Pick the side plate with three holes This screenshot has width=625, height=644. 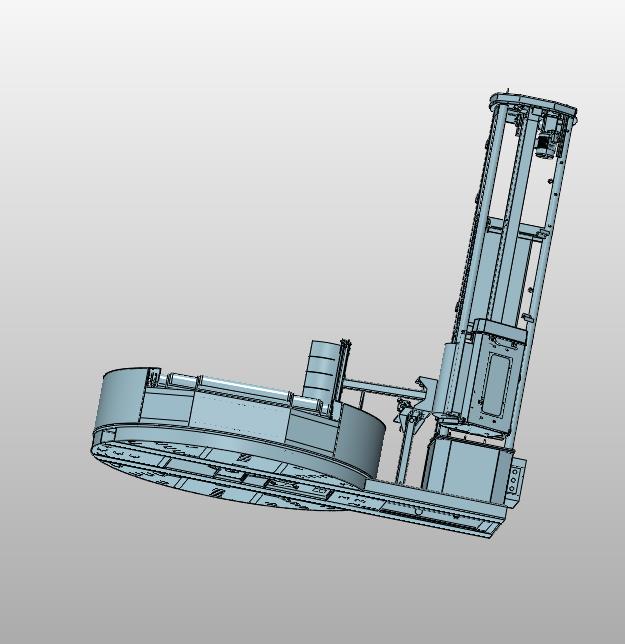pos(516,481)
